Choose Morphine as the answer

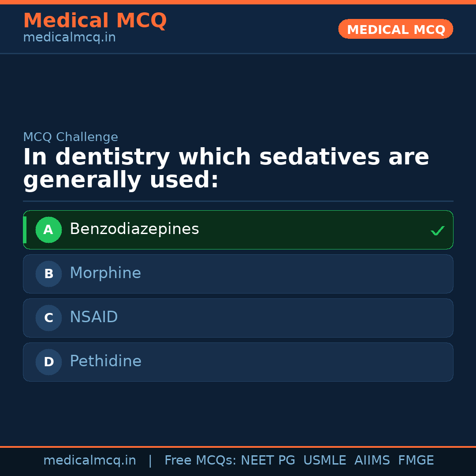point(105,273)
